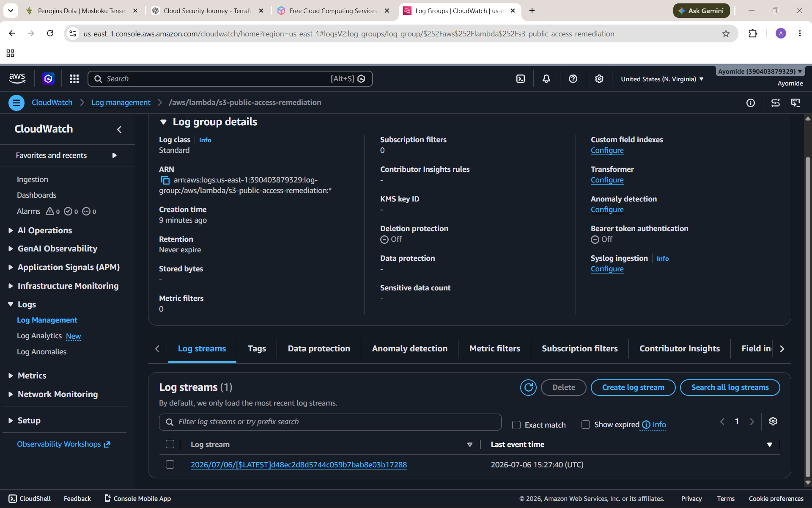Open the Ayomide account dropdown
The image size is (812, 508).
(x=760, y=71)
